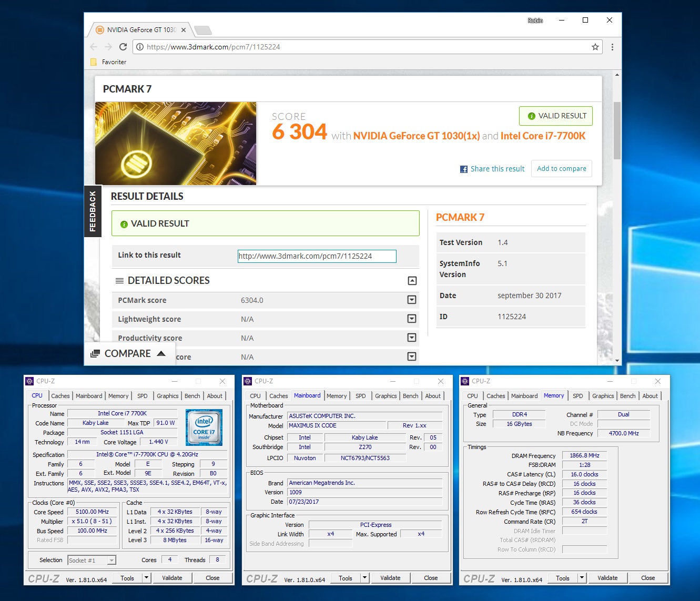Image resolution: width=700 pixels, height=601 pixels.
Task: Select the CPU tab in the right CPU-Z window
Action: coord(473,396)
